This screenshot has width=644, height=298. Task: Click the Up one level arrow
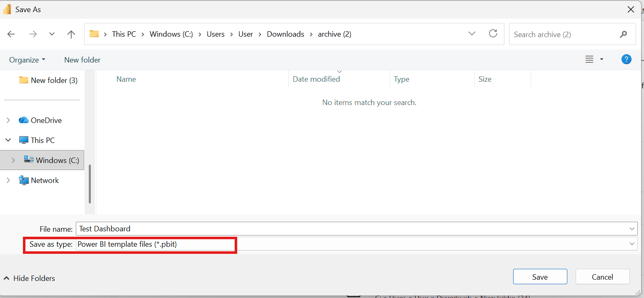tap(71, 34)
